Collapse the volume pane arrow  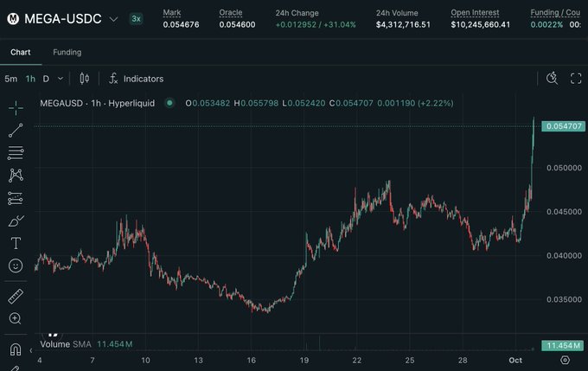31,351
